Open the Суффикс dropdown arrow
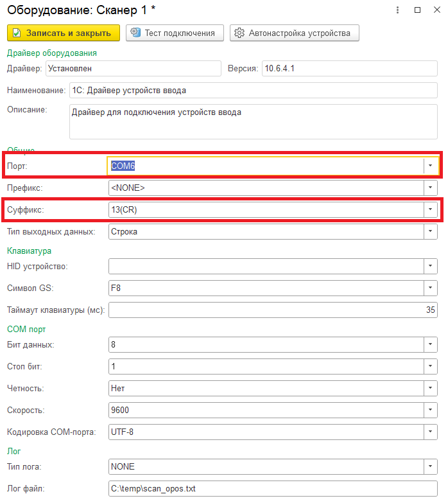This screenshot has height=503, width=448. tap(430, 209)
